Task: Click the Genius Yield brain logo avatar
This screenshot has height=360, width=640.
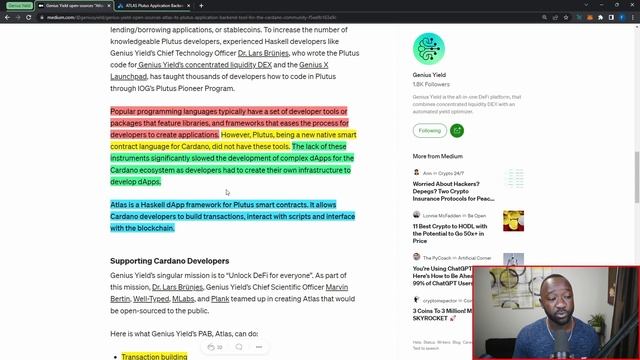Action: (x=429, y=49)
